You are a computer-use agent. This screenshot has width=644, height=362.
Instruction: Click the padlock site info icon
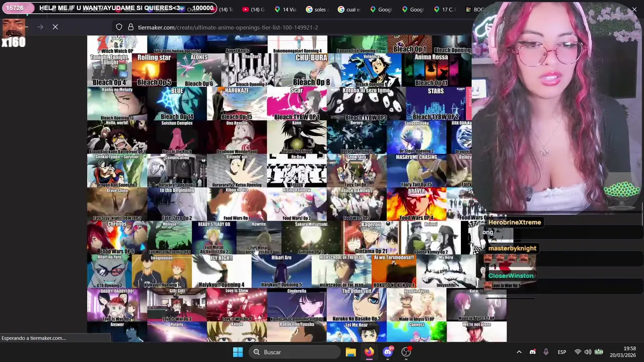tap(131, 27)
